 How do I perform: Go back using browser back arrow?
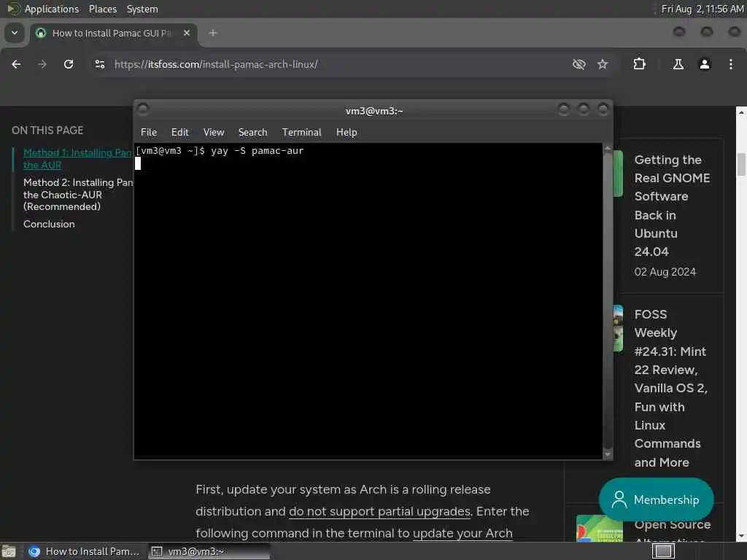pos(16,64)
